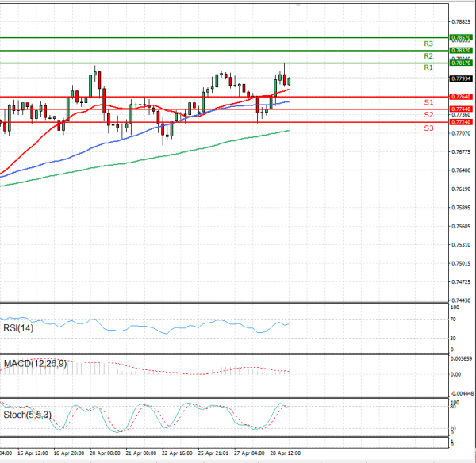Screen dimensions: 476x463
Task: Select the 0.77440 red price tag
Action: (x=461, y=109)
